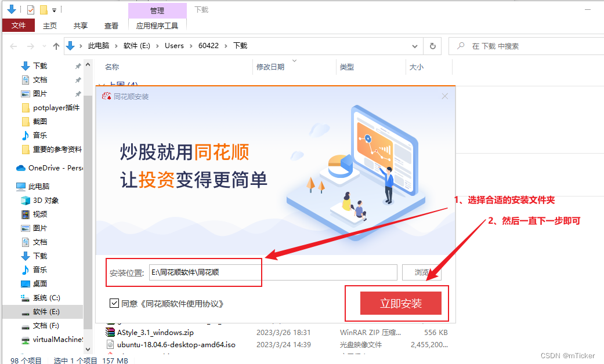The image size is (604, 364).
Task: Switch to the 主页 ribbon tab
Action: pyautogui.click(x=50, y=26)
